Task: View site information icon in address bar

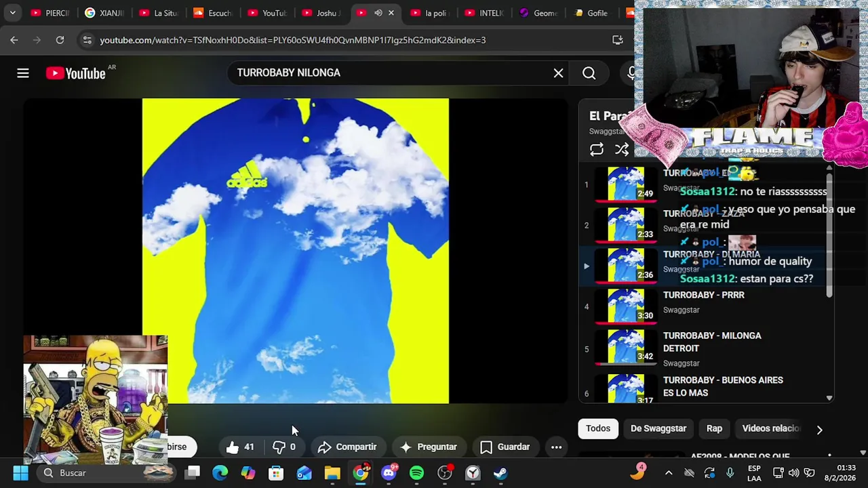Action: click(x=87, y=40)
